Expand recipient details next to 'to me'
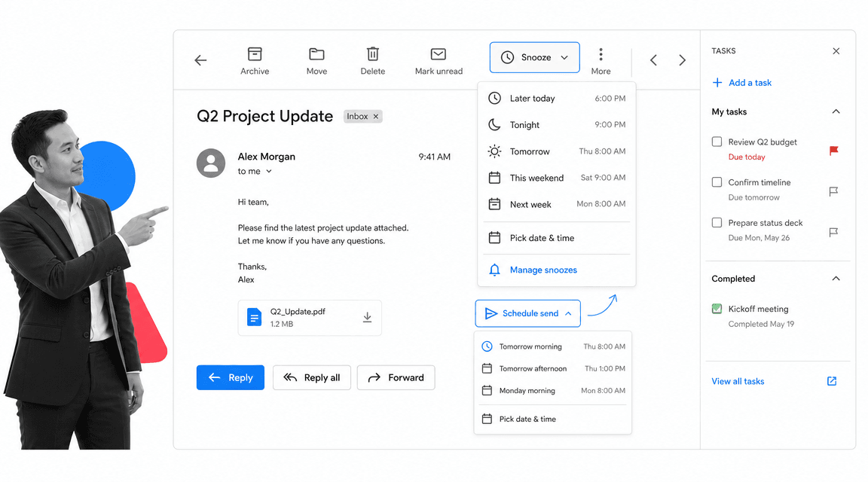This screenshot has width=868, height=482. coord(269,172)
